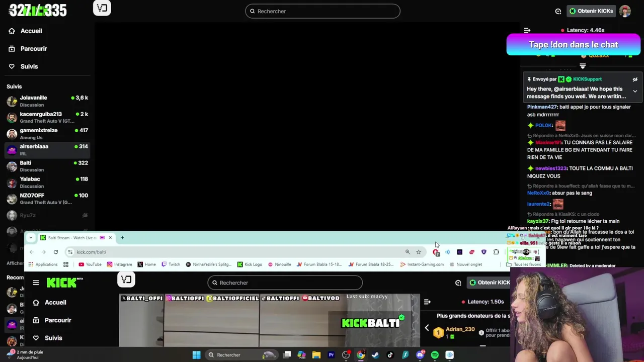The image size is (644, 362).
Task: Click the taskbar Rechercher search box
Action: 243,355
